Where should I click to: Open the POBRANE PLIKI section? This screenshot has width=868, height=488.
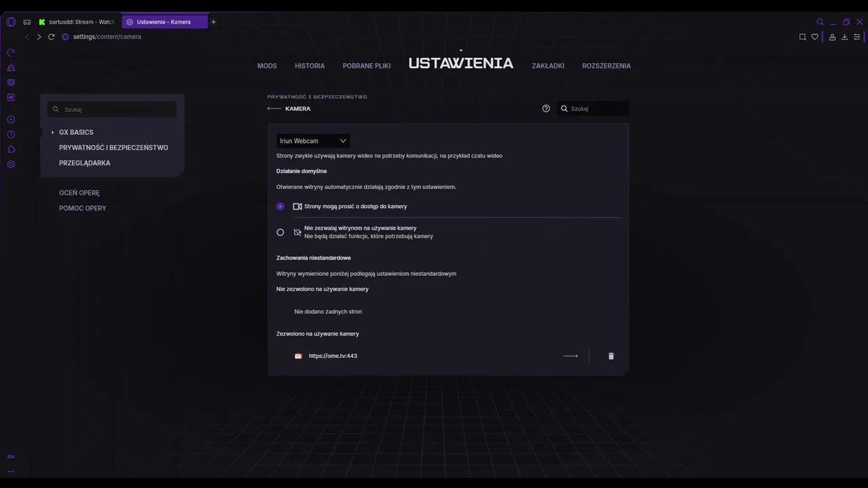coord(367,66)
